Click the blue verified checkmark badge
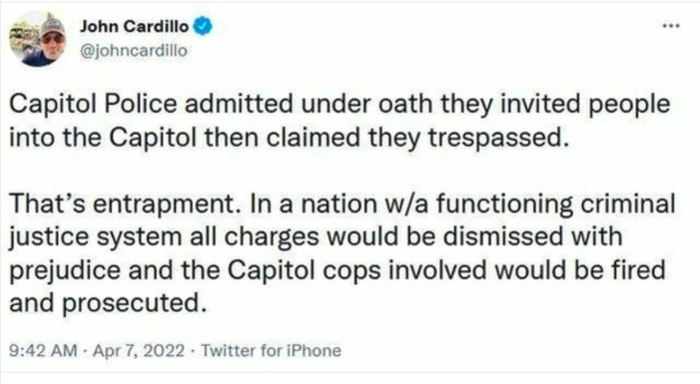 (203, 26)
